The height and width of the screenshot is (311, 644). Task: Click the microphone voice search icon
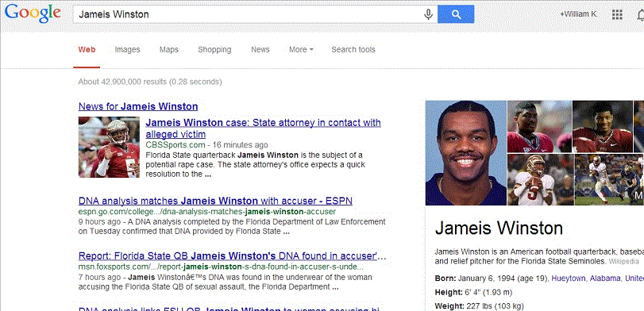[x=428, y=14]
